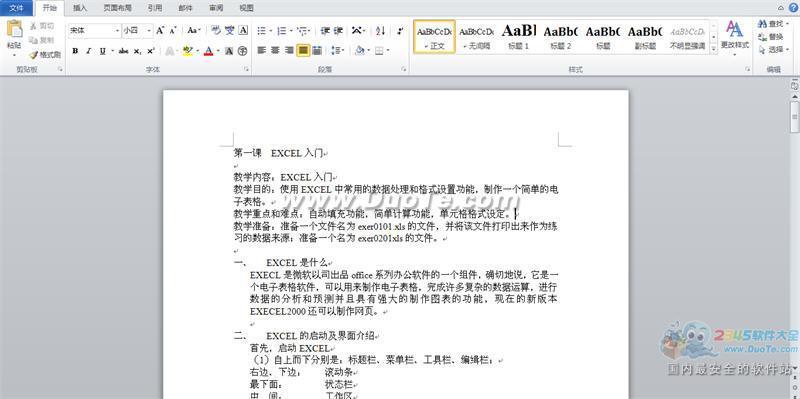Viewport: 800px width, 399px height.
Task: Select the Format Painter (格式刷) brush
Action: 45,54
